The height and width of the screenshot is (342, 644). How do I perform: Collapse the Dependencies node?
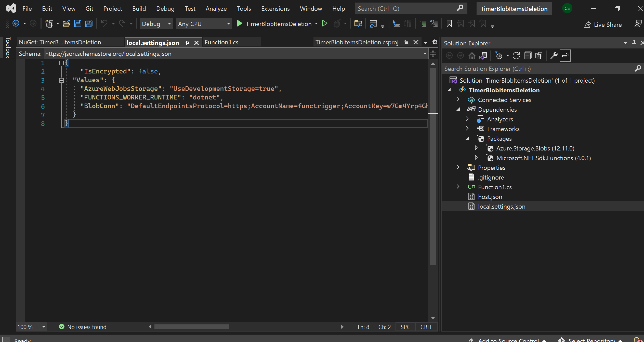458,109
